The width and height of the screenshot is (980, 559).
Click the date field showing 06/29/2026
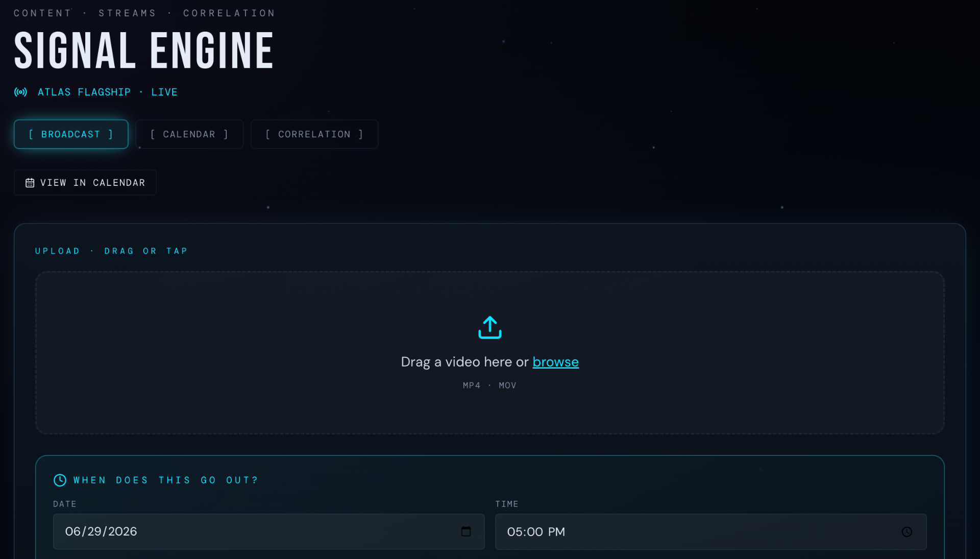[x=269, y=531]
